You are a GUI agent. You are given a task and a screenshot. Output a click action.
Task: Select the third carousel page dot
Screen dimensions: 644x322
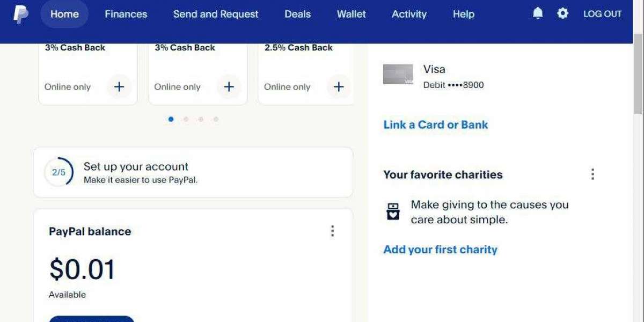pos(201,119)
